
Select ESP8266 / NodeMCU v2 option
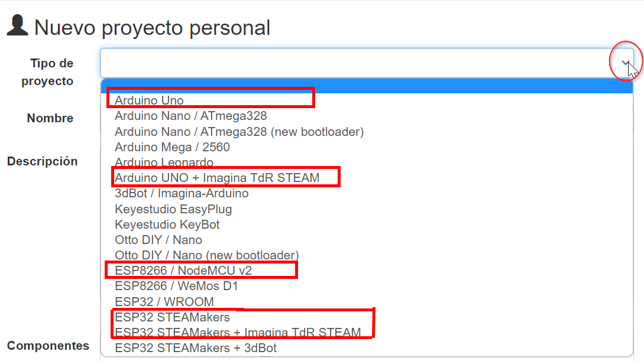(x=367, y=271)
